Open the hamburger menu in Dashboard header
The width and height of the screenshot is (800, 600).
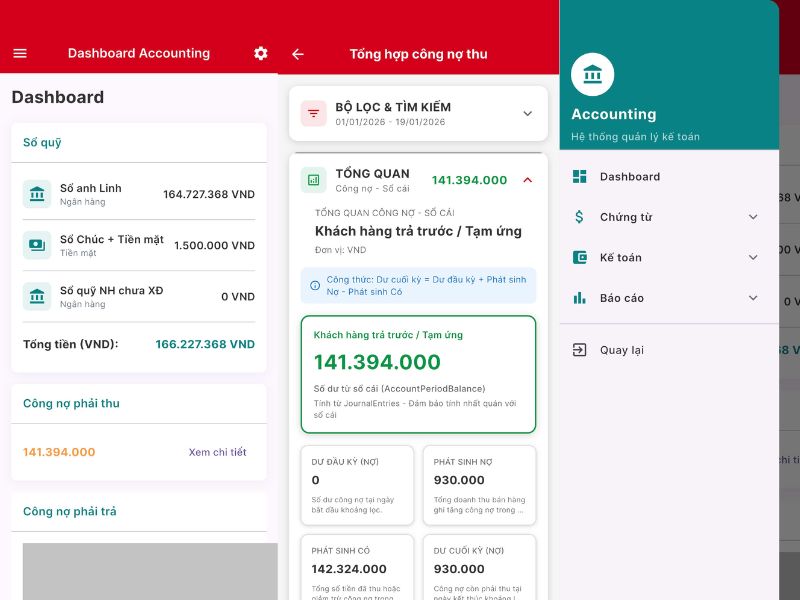pos(20,54)
